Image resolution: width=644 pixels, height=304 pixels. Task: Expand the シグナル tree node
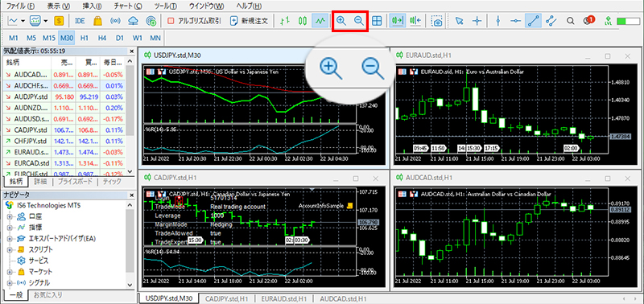coord(9,282)
